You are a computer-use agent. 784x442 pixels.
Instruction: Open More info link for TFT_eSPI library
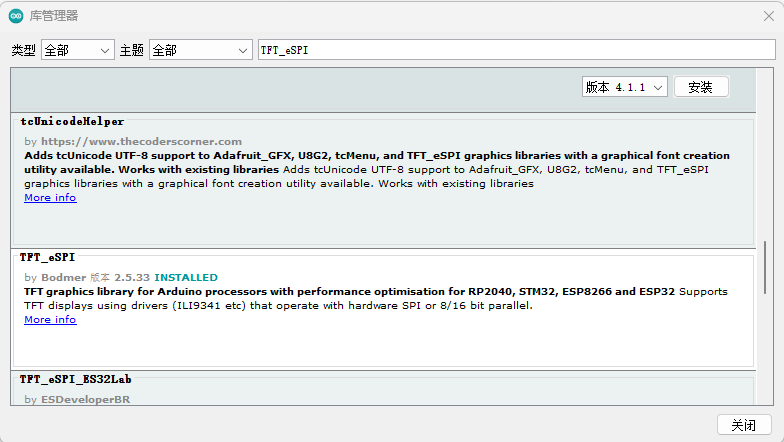tap(50, 320)
